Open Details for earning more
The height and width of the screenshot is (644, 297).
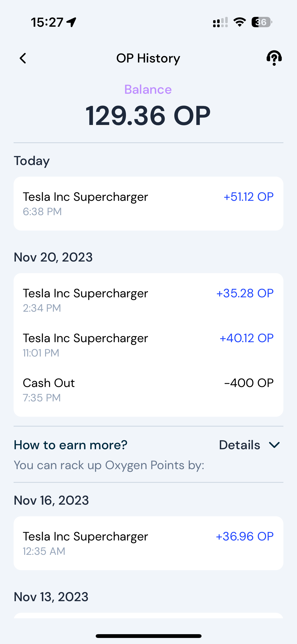pos(240,445)
